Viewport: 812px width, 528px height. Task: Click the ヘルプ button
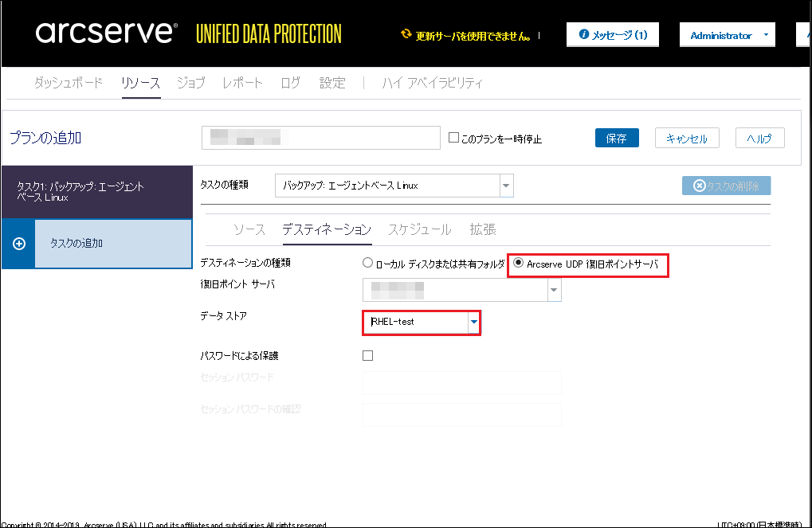point(759,139)
